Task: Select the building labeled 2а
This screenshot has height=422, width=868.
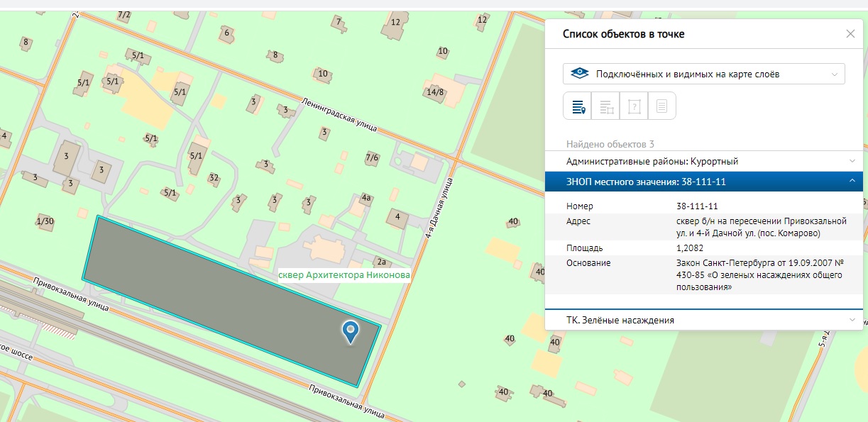Action: coord(380,262)
